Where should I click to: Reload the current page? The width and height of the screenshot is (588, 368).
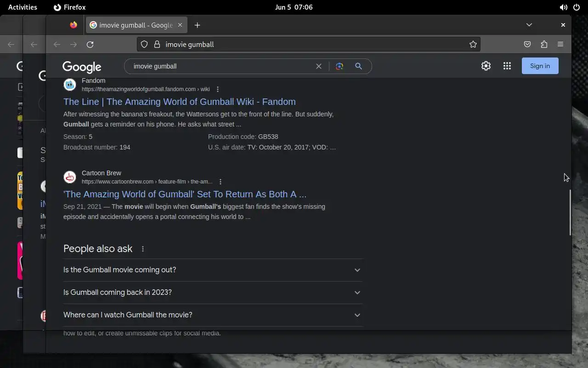[90, 44]
